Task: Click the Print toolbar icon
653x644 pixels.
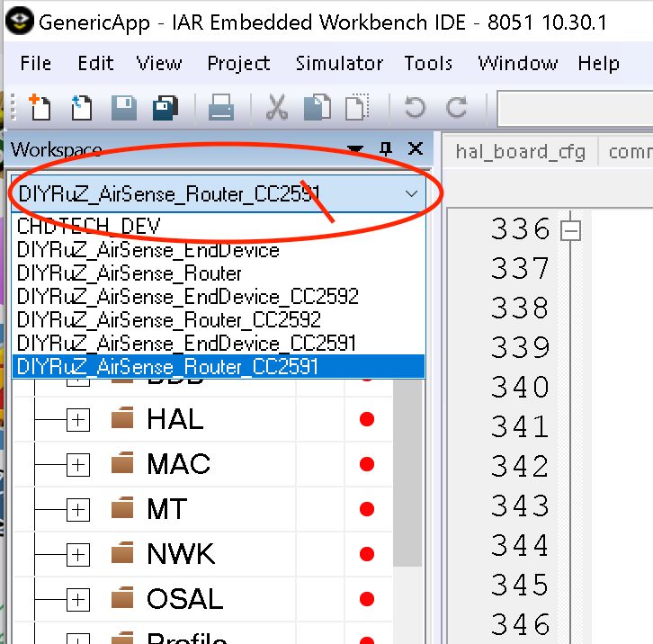Action: pyautogui.click(x=220, y=108)
